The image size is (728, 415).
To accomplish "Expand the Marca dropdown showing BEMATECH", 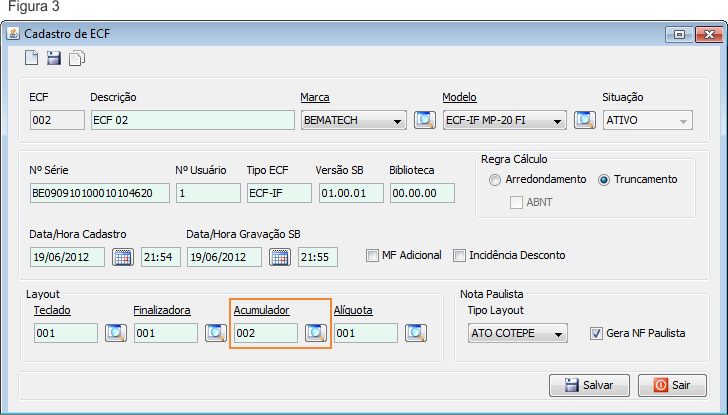I will [398, 121].
